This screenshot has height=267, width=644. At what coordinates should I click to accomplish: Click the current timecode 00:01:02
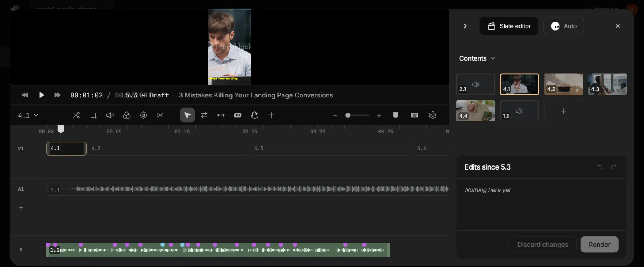tap(86, 95)
